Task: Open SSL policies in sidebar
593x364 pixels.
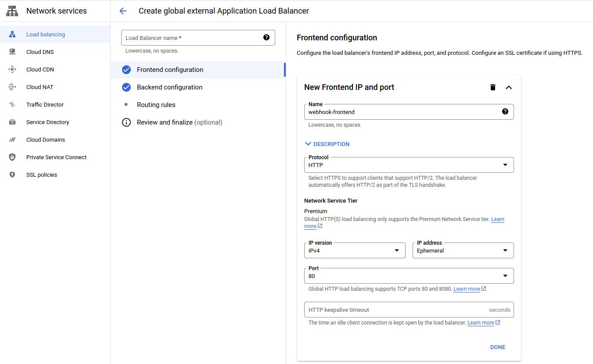Action: coord(55,175)
